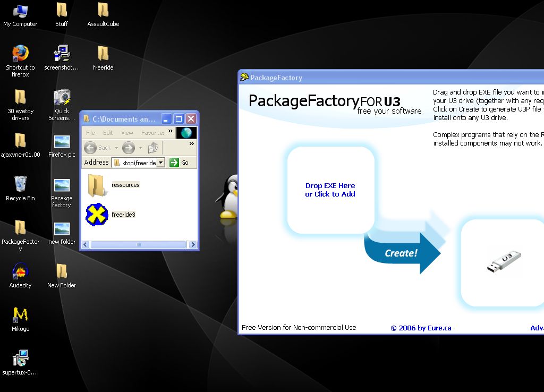Select the Stuff folder on desktop
Screen dimensions: 544x392
pos(62,15)
